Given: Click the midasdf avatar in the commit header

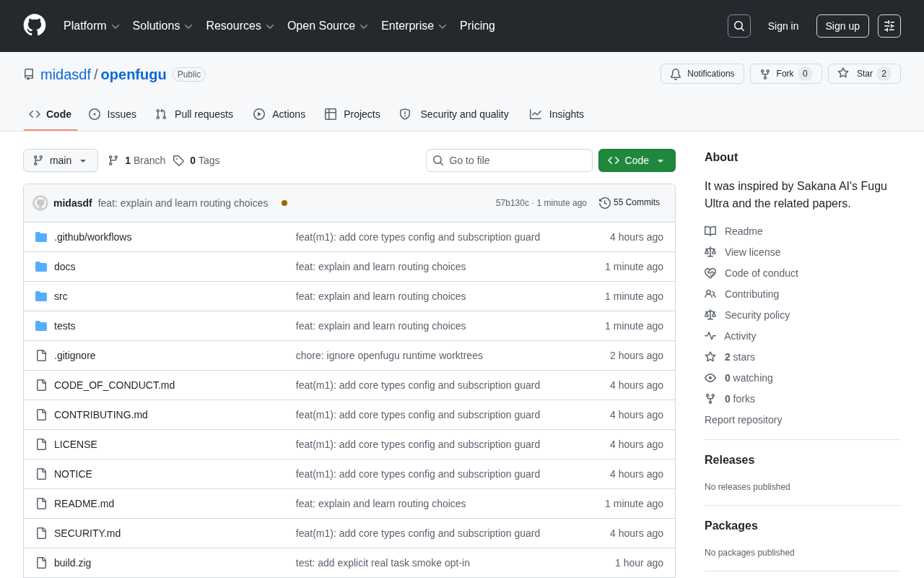Looking at the screenshot, I should (40, 203).
